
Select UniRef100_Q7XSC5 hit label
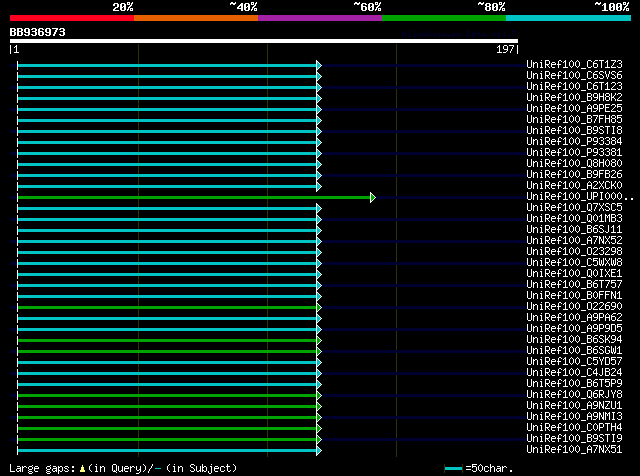pos(574,208)
